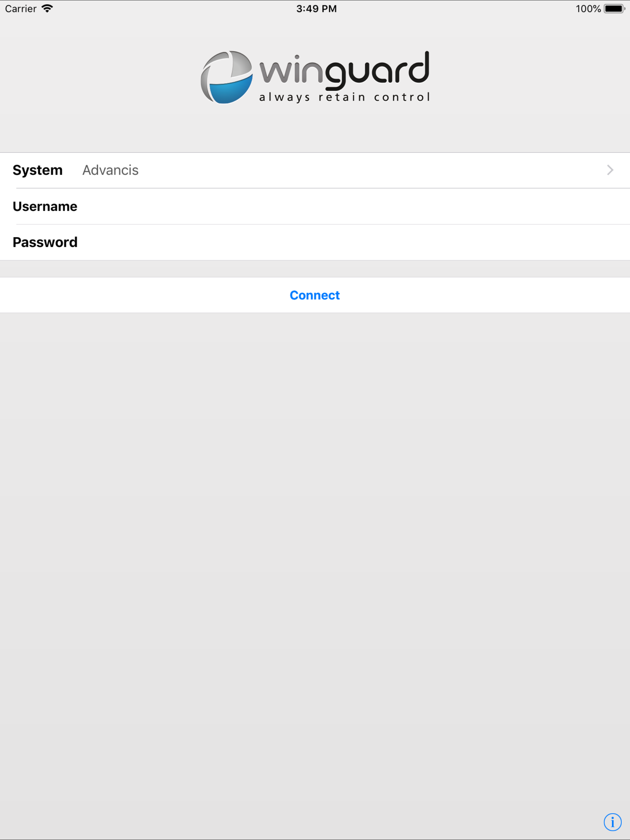Tap the Password label

point(45,242)
